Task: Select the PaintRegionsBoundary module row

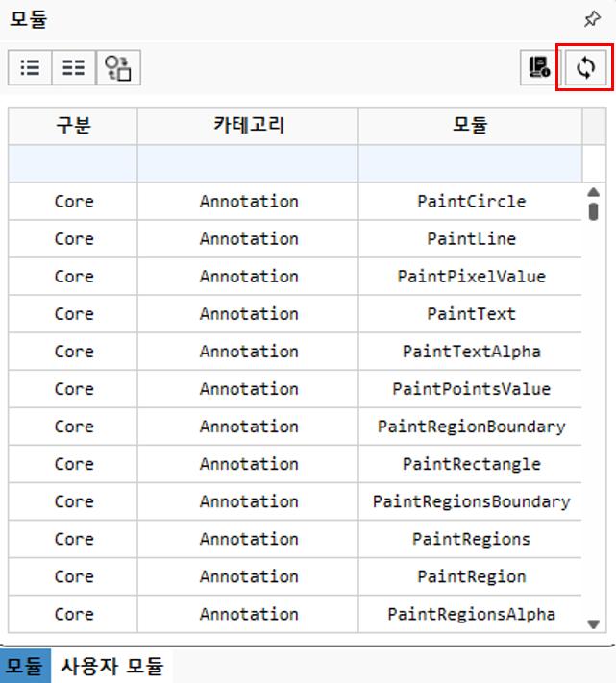Action: pos(471,501)
